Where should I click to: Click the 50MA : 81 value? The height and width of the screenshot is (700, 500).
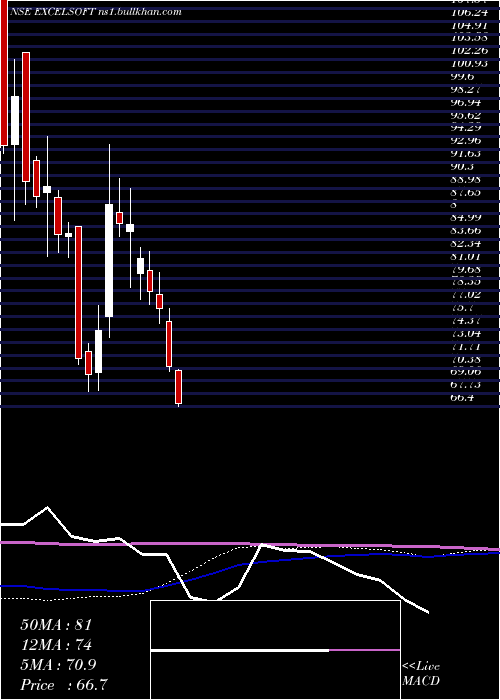tap(56, 625)
